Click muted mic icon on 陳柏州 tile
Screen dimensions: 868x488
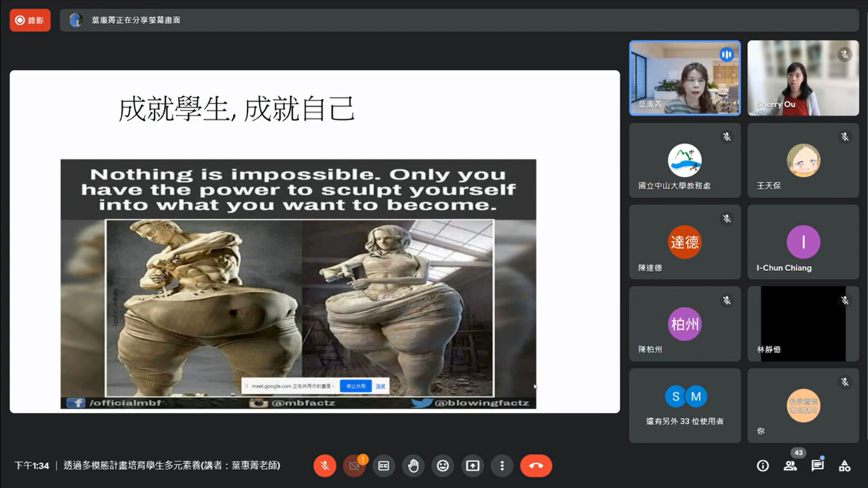726,300
